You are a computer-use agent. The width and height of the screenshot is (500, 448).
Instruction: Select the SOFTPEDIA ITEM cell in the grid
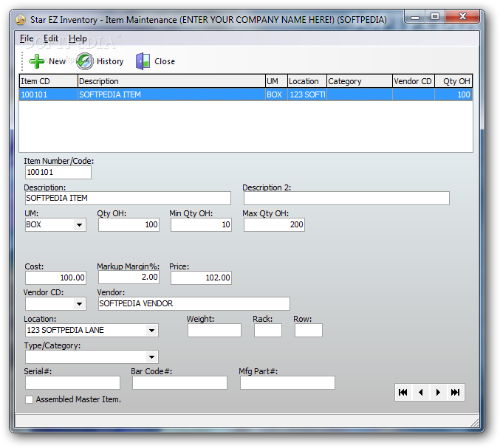click(x=171, y=94)
